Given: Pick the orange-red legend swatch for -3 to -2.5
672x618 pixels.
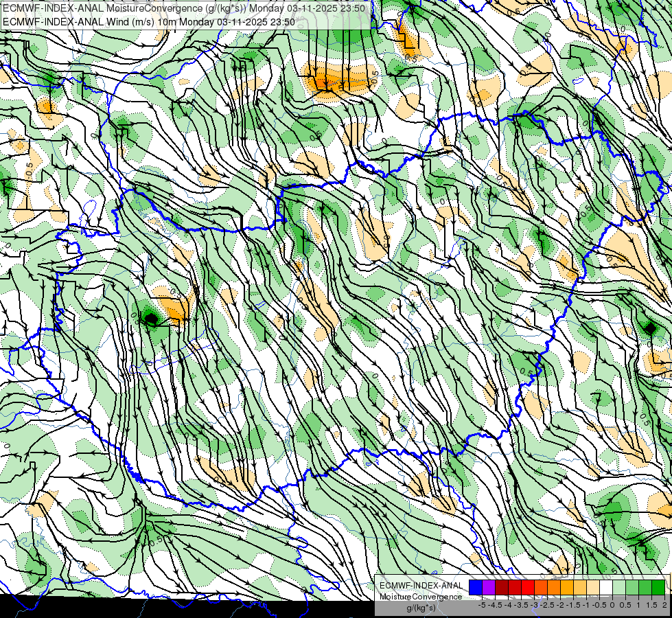Looking at the screenshot, I should (x=541, y=587).
